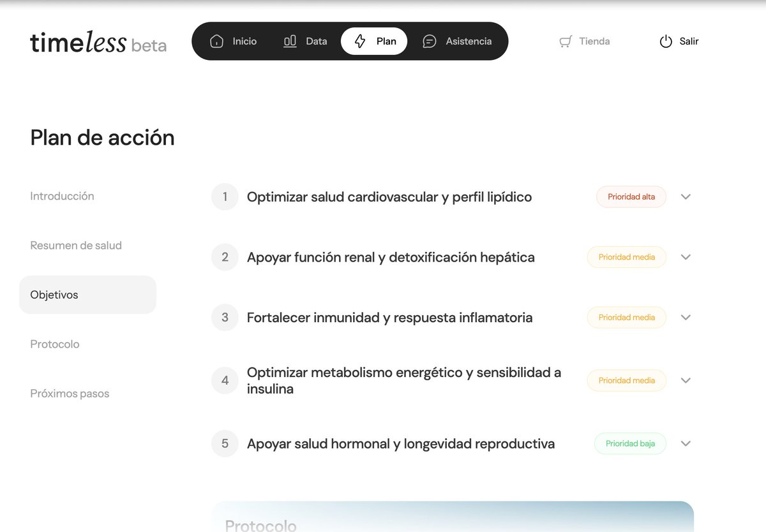
Task: Click Prioridad baja badge on goal 5
Action: tap(630, 443)
